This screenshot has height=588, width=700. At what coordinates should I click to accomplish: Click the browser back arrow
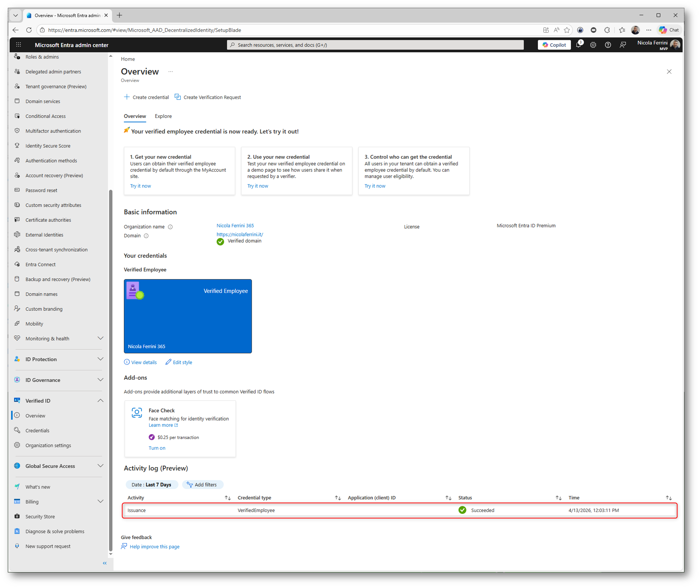click(x=16, y=30)
